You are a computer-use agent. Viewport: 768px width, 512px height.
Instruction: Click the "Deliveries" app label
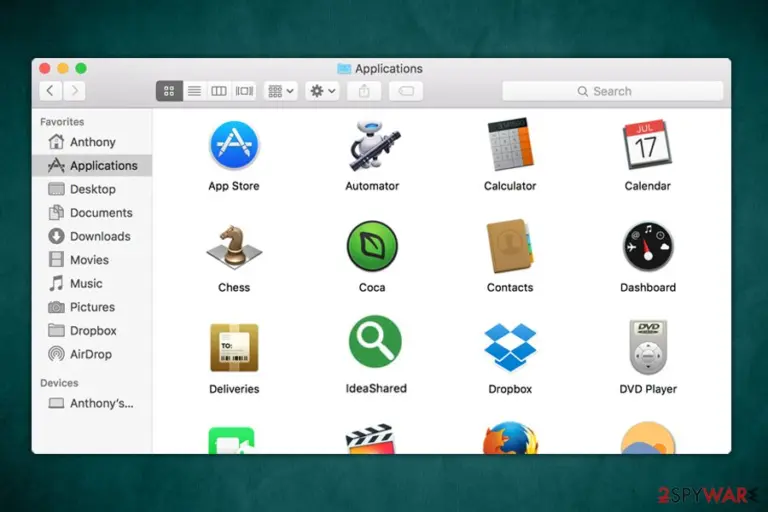pos(234,389)
